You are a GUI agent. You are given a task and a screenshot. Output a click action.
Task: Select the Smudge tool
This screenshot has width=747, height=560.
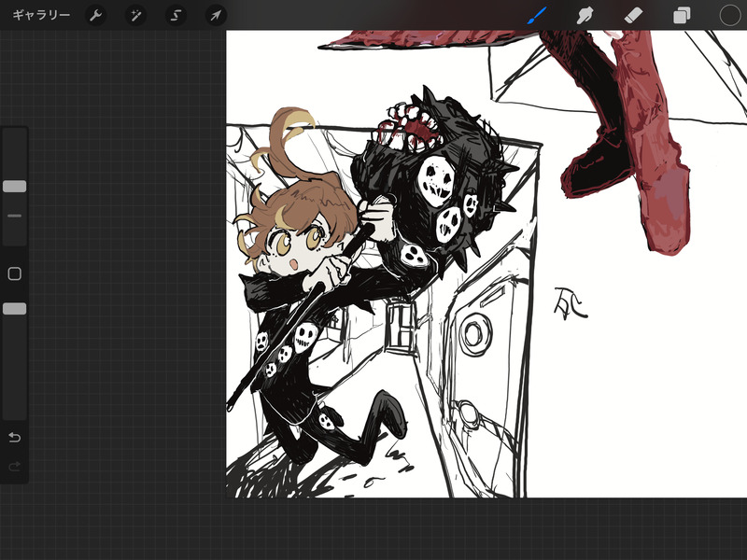pos(585,16)
